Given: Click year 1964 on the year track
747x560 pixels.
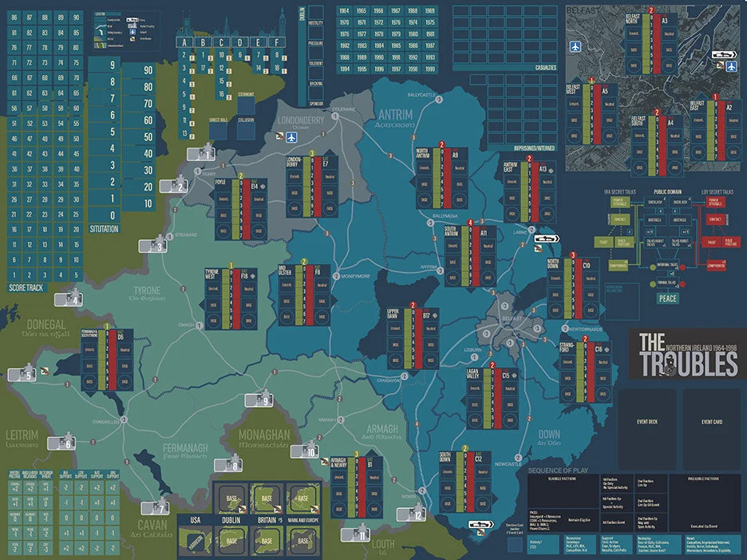Looking at the screenshot, I should click(345, 10).
